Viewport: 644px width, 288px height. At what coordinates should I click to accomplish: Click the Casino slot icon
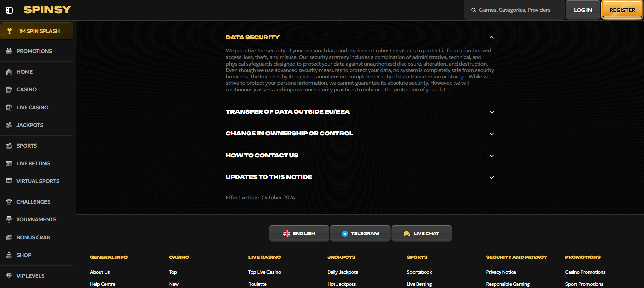click(x=9, y=90)
